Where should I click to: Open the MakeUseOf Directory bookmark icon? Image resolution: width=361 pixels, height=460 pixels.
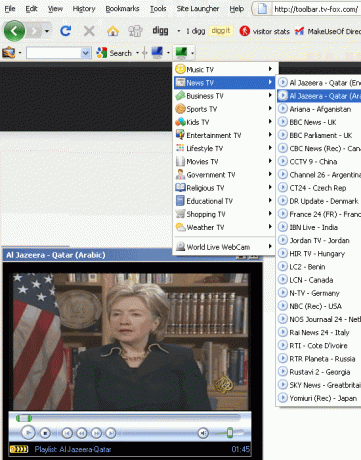click(x=299, y=31)
